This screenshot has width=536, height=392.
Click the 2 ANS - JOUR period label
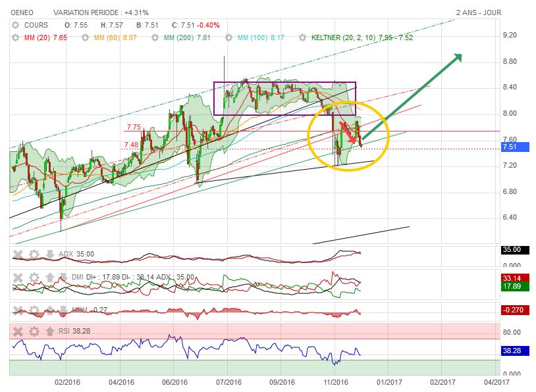(478, 13)
